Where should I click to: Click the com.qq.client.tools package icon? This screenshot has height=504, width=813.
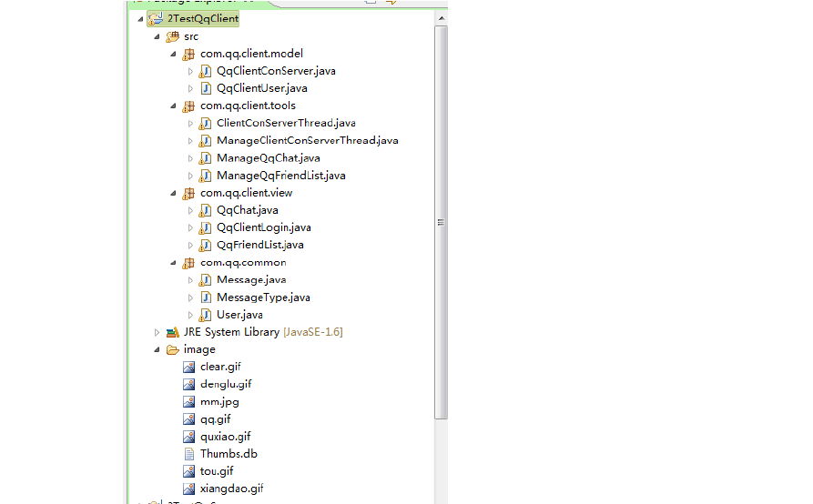pos(188,106)
